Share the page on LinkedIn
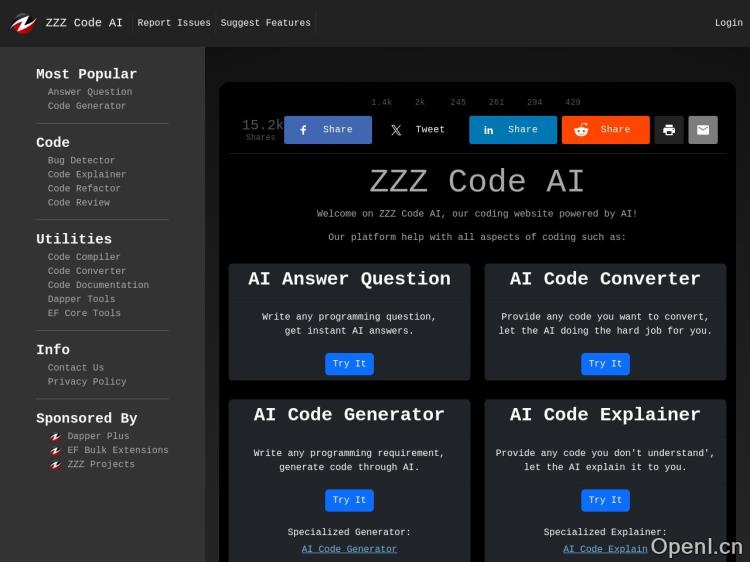 513,130
